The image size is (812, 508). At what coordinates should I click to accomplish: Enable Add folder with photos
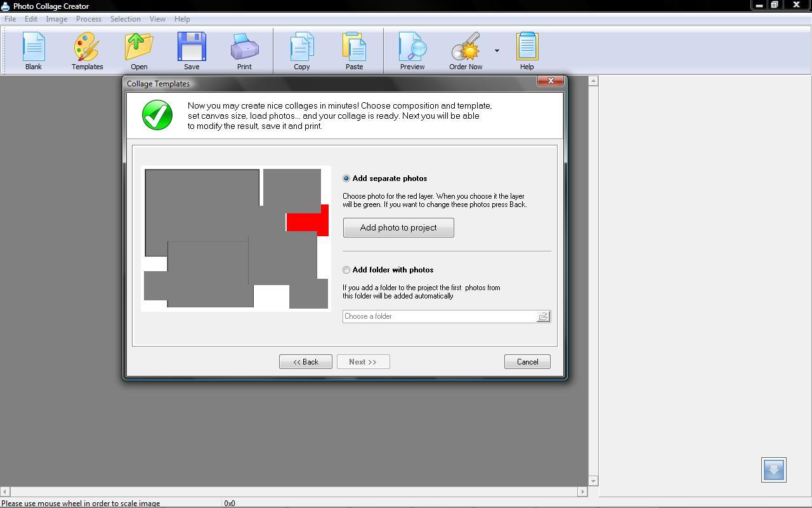(x=346, y=270)
